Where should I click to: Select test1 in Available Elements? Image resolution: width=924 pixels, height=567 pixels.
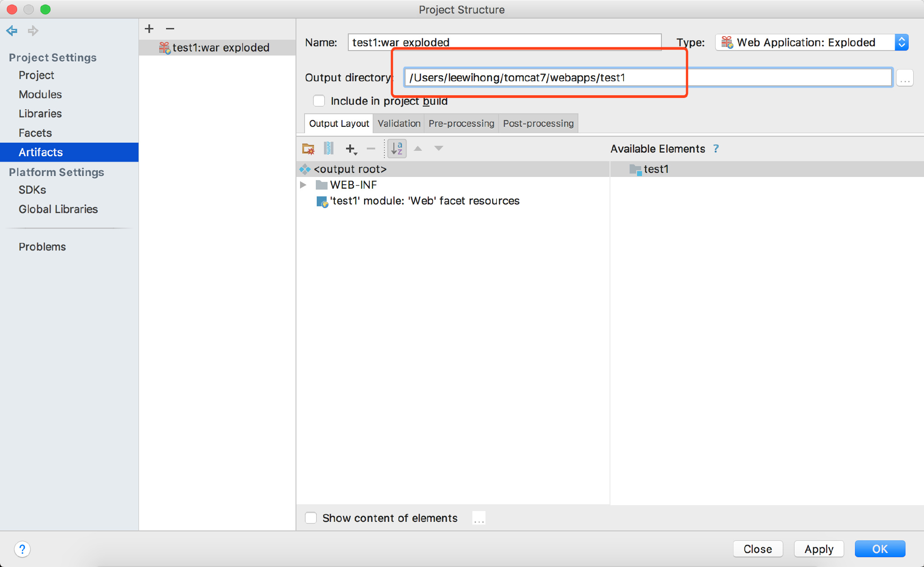(656, 169)
